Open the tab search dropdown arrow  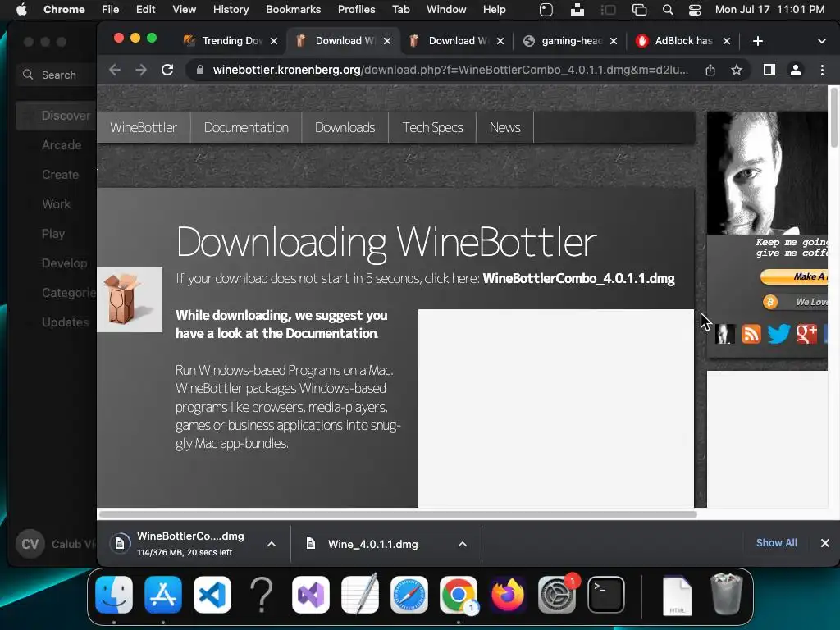tap(822, 41)
